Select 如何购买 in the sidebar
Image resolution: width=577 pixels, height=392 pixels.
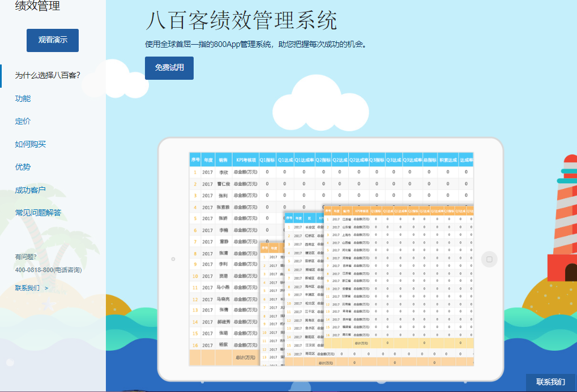pos(31,144)
